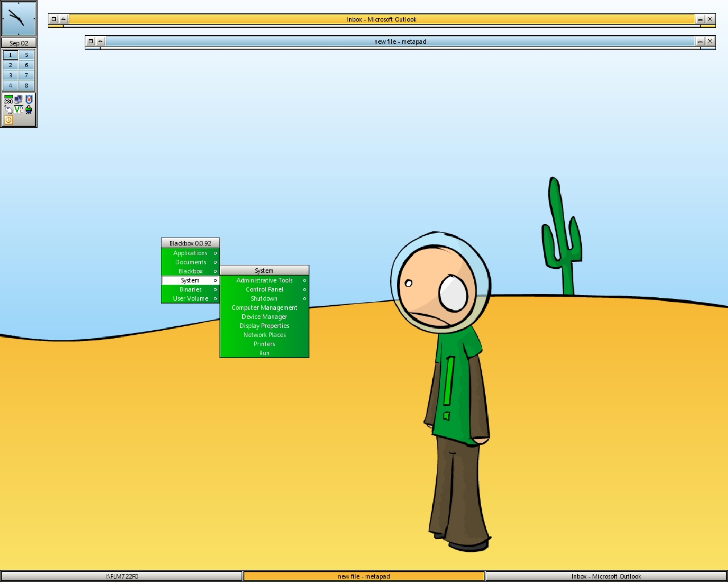This screenshot has width=728, height=582.
Task: Open the VNC tray icon
Action: 19,110
